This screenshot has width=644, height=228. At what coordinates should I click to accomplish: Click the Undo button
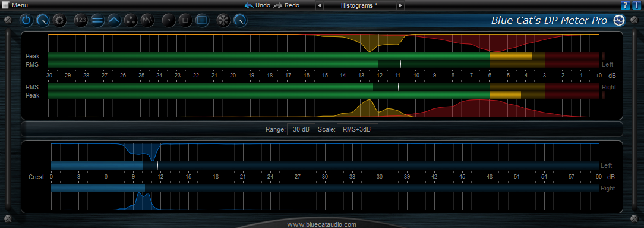tap(257, 5)
